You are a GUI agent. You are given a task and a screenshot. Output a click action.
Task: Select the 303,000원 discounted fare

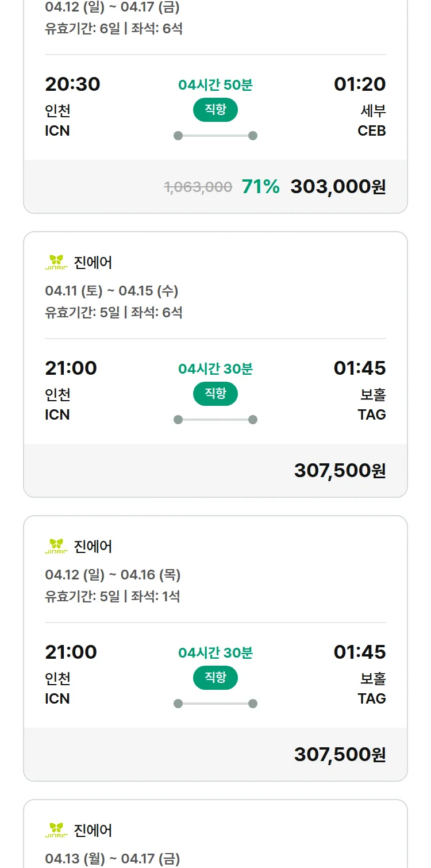click(x=338, y=187)
